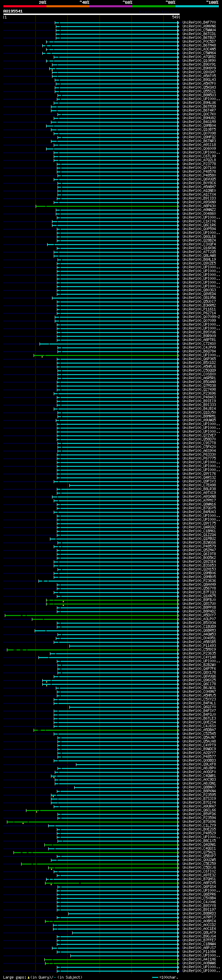Open hit UniRef100_B4F7Y0
The height and width of the screenshot is (980, 222).
pyautogui.click(x=199, y=23)
